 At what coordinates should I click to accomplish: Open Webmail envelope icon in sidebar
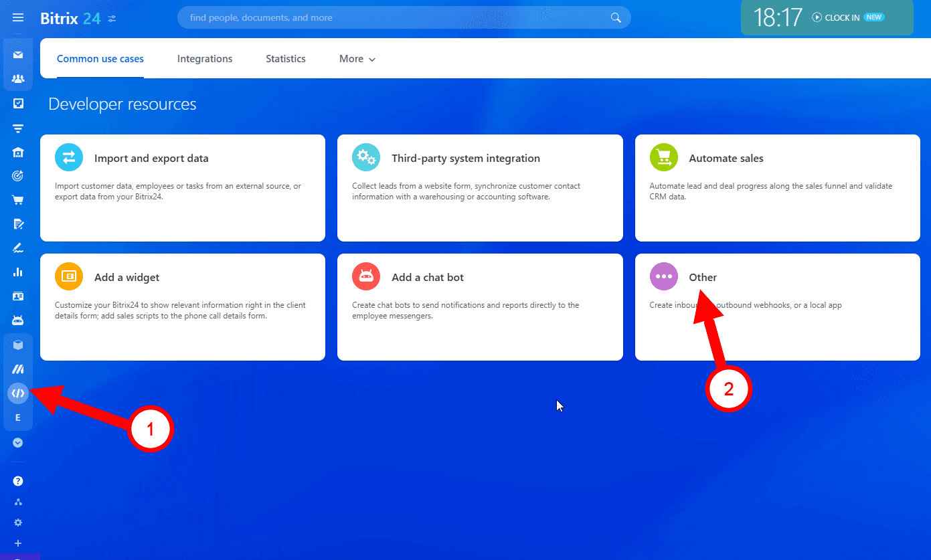click(x=18, y=55)
